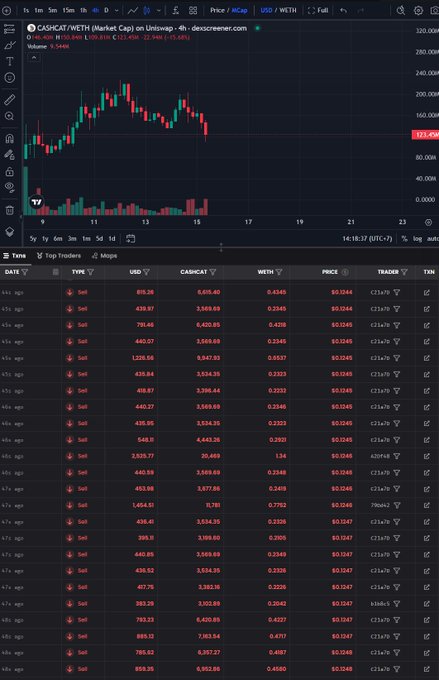Screen dimensions: 439x680
Task: Switch chart denomination to USD
Action: point(266,10)
